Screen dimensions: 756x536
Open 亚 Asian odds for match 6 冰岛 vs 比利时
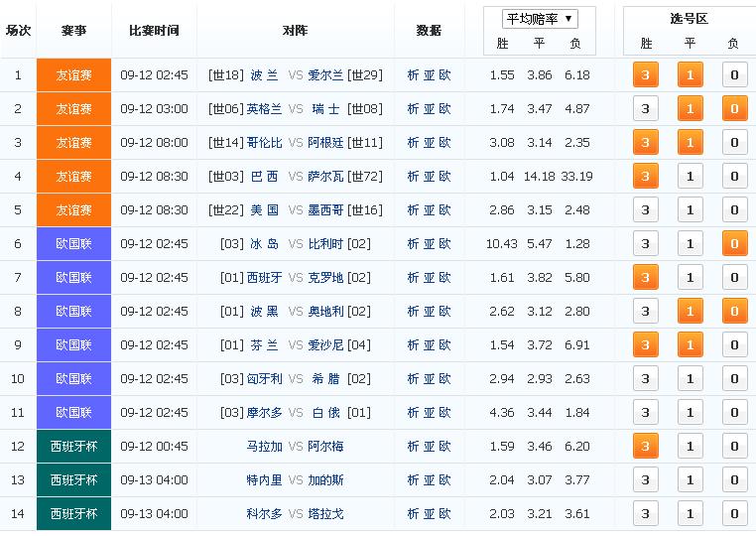(429, 243)
